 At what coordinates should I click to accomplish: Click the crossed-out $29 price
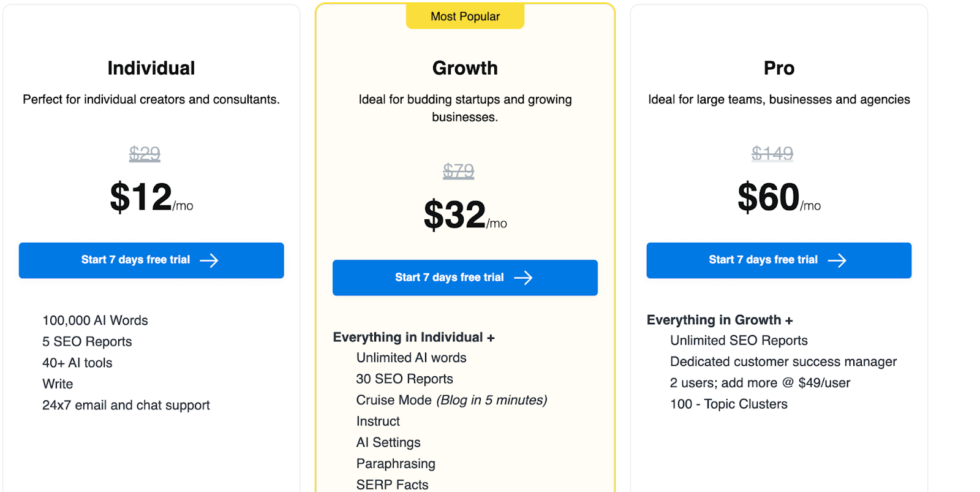[145, 153]
